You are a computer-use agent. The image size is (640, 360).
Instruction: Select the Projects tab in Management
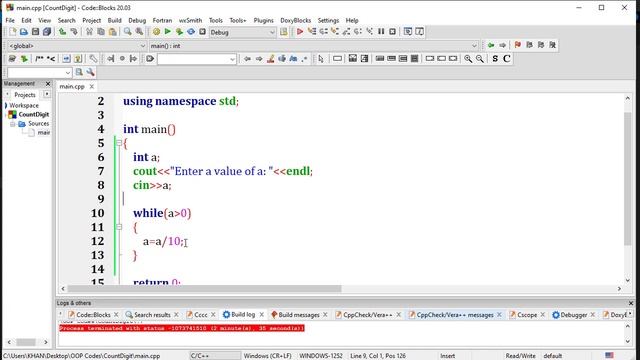25,95
